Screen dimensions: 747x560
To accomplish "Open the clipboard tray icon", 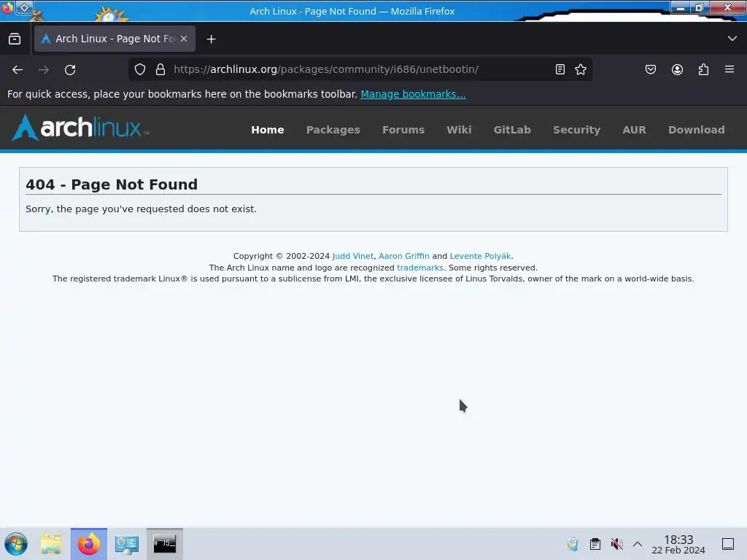I will [595, 544].
